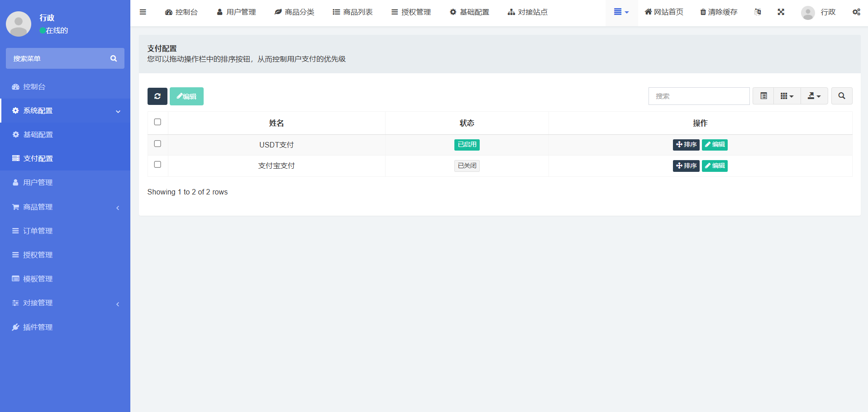Select 支付配置 in the sidebar
Screen dimensions: 868x412
(65, 159)
